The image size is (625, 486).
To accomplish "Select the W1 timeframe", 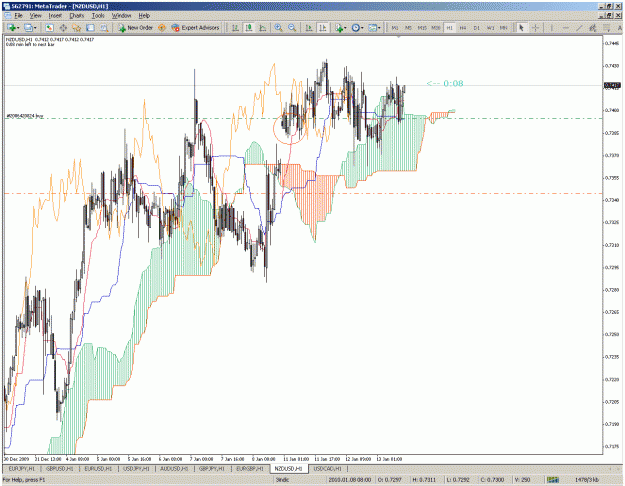I will click(490, 28).
